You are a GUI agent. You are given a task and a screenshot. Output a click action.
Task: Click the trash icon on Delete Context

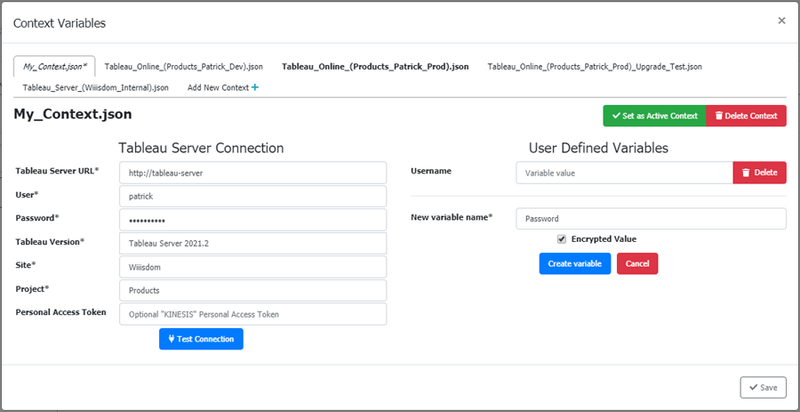tap(719, 116)
